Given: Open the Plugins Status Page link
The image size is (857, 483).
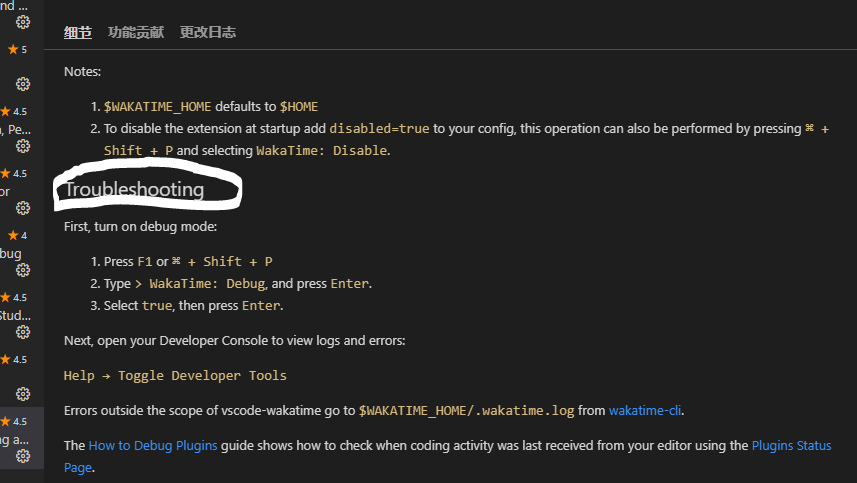Looking at the screenshot, I should pyautogui.click(x=448, y=456).
